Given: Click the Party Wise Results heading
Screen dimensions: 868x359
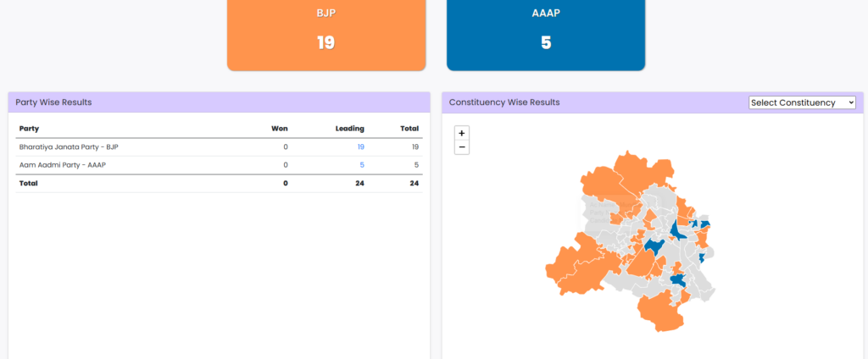Looking at the screenshot, I should (x=53, y=102).
